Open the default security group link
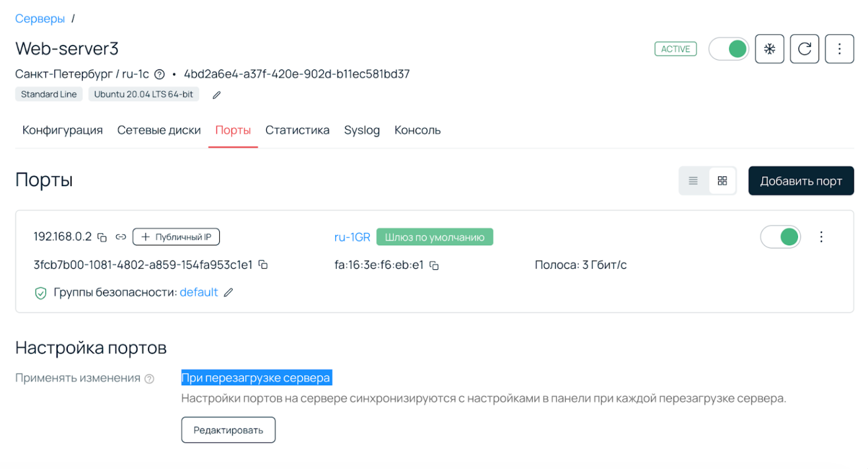 coord(199,292)
